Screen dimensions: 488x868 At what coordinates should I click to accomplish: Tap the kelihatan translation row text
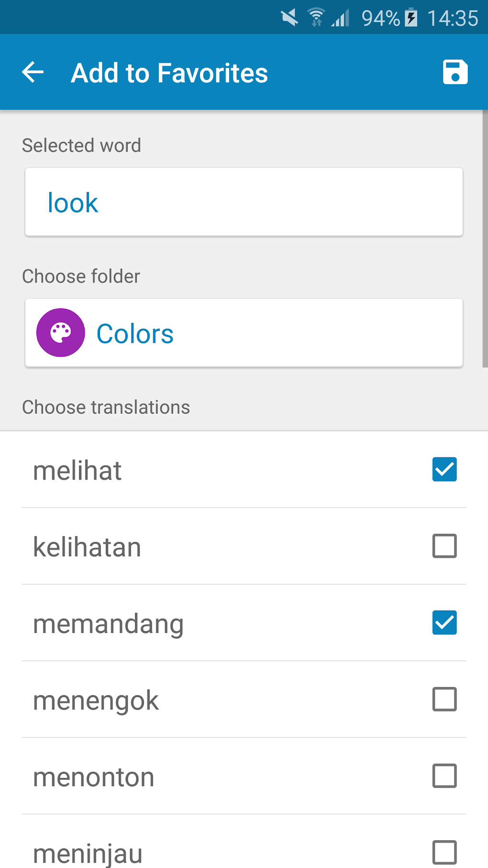coord(87,547)
